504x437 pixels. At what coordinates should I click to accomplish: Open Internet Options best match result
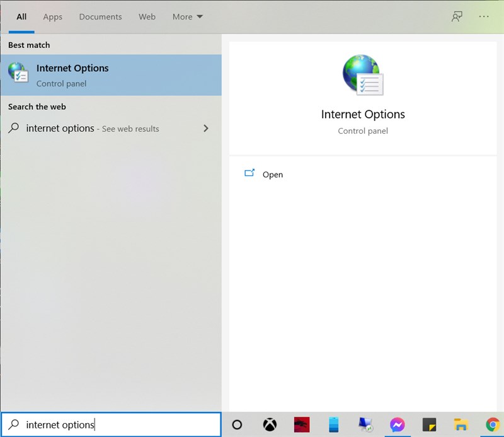pyautogui.click(x=111, y=75)
